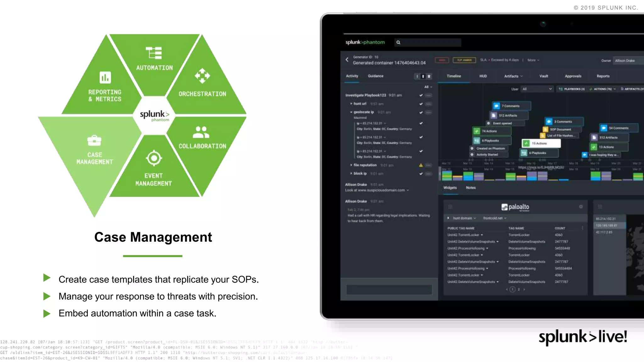This screenshot has height=362, width=644.
Task: Open the Reports tab
Action: [x=603, y=76]
